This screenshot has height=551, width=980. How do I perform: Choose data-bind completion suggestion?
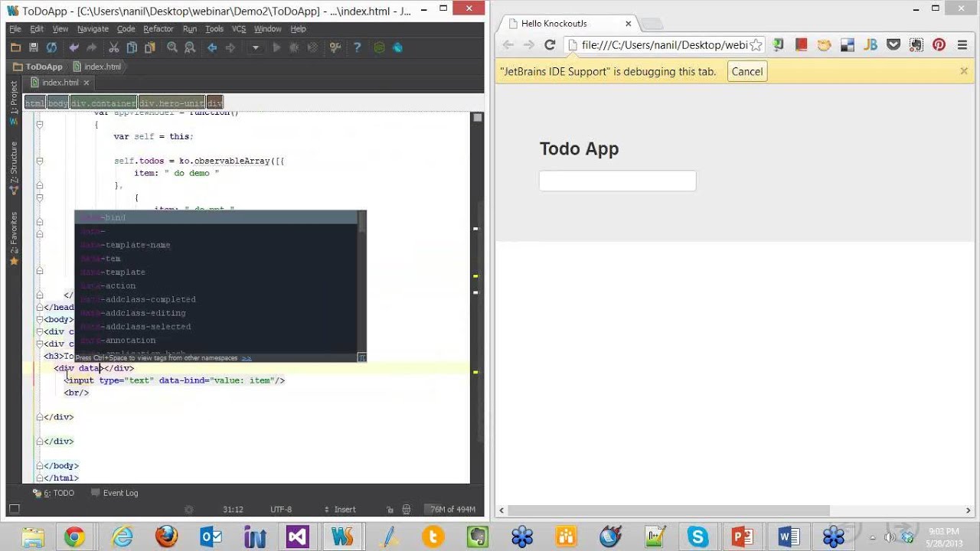(216, 217)
